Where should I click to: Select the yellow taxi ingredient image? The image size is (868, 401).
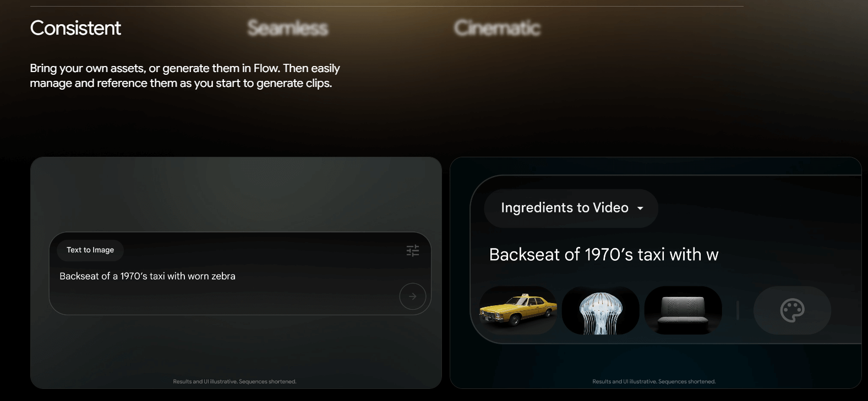[x=518, y=310]
